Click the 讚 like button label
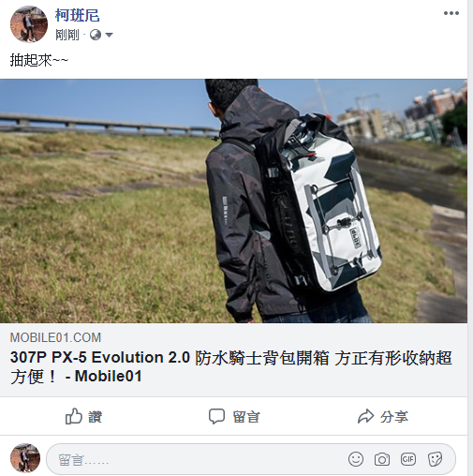473x476 pixels. [96, 417]
